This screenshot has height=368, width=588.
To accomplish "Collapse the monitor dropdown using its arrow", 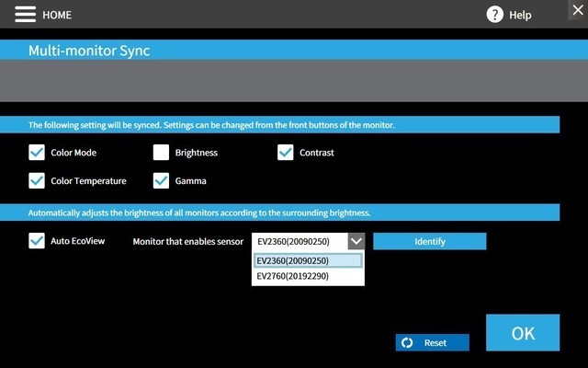I will coord(356,241).
